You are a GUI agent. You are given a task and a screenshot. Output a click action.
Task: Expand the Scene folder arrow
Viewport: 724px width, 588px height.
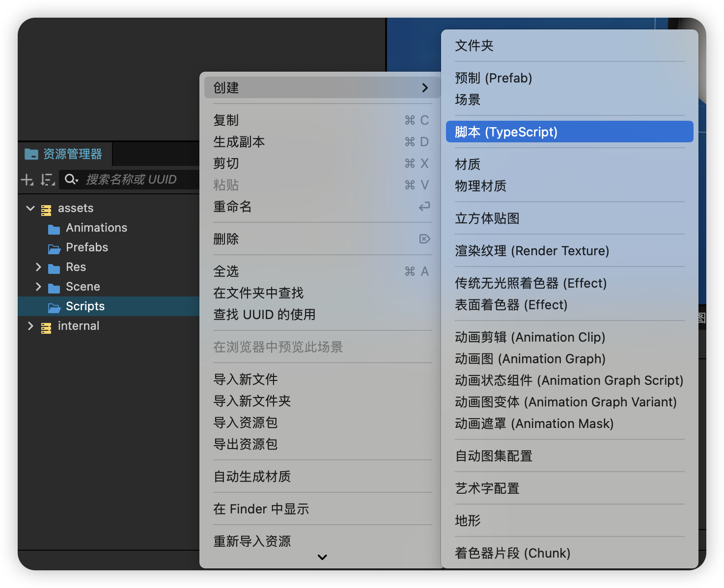pos(38,287)
